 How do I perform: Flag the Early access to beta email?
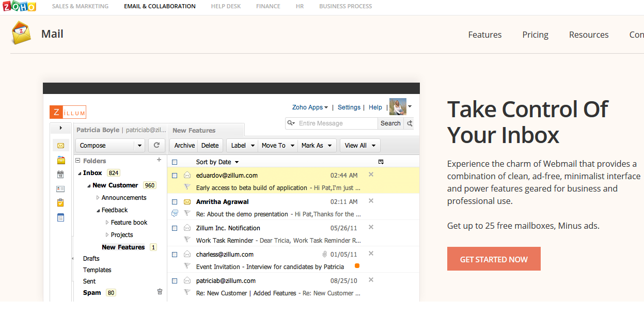click(187, 187)
